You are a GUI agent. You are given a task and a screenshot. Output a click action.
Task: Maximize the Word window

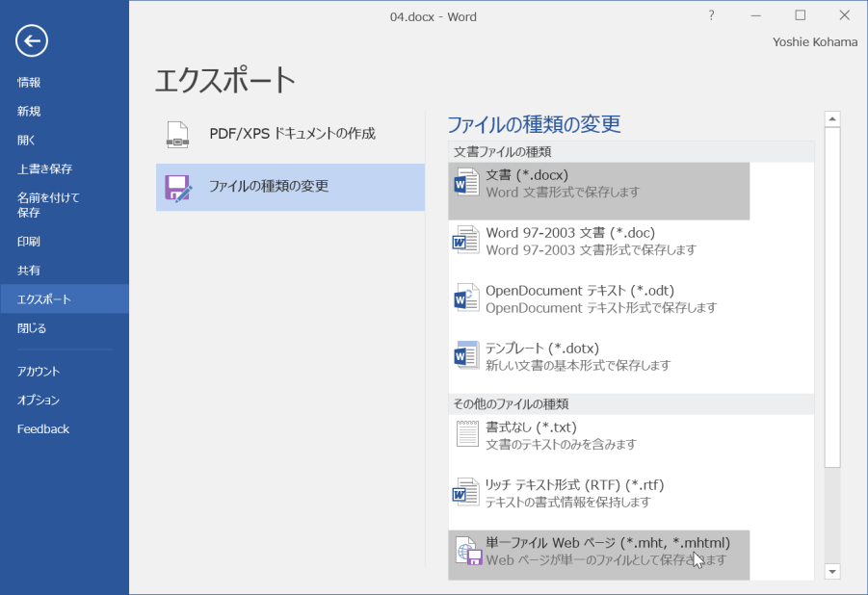click(800, 15)
